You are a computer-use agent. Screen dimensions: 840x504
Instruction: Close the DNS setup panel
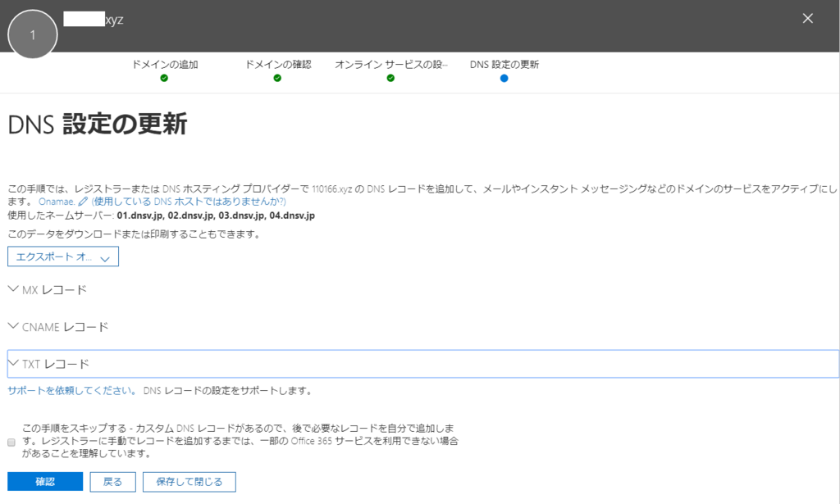pos(807,19)
